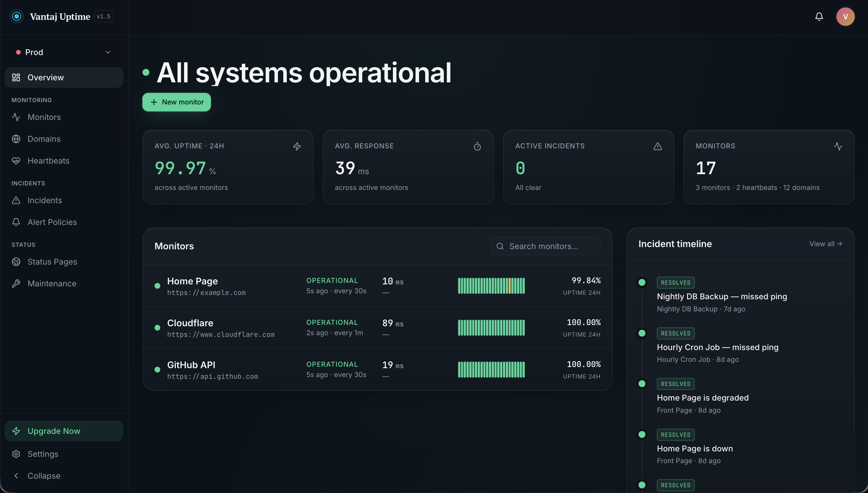Click the activity icon on Monitors card
Image resolution: width=868 pixels, height=493 pixels.
pos(838,146)
